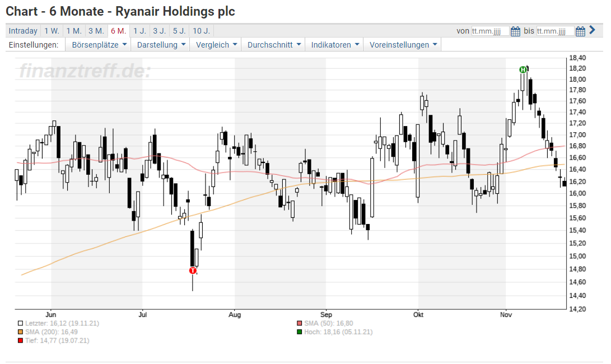The image size is (611, 364).
Task: Select the 5 J. time range
Action: [179, 31]
